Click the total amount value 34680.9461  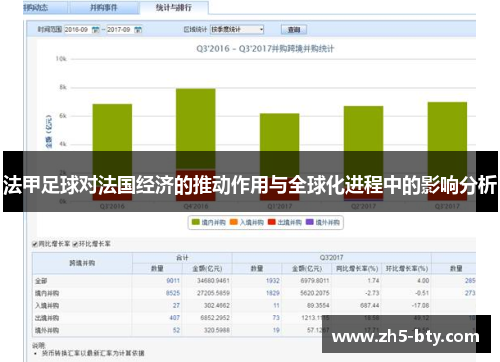click(213, 281)
